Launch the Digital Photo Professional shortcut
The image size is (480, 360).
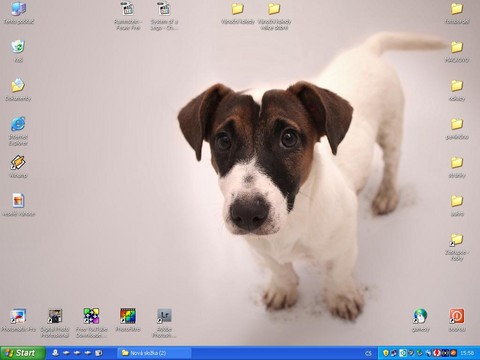pos(55,316)
